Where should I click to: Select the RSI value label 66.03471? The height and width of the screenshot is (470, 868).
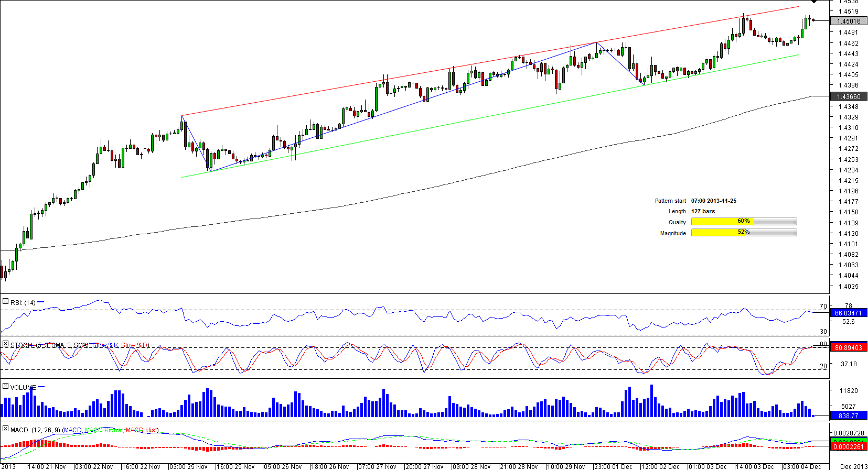(x=849, y=313)
